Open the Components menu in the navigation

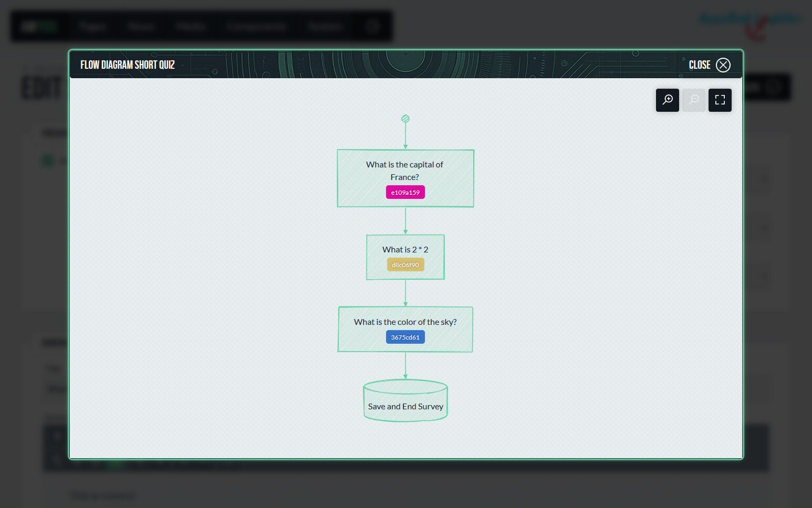coord(256,26)
